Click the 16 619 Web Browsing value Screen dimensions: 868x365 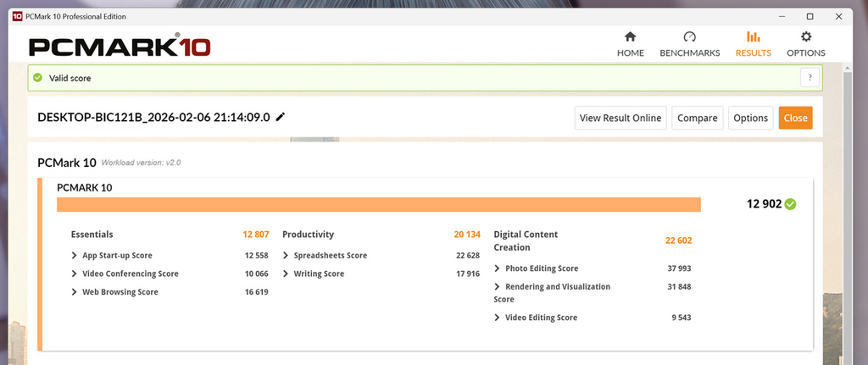click(256, 292)
